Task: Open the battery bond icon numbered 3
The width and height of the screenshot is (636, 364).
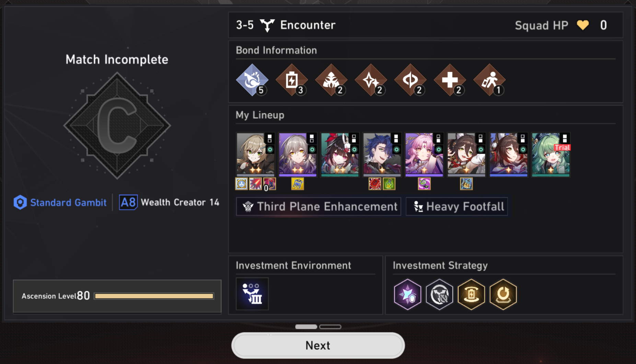Action: (292, 80)
